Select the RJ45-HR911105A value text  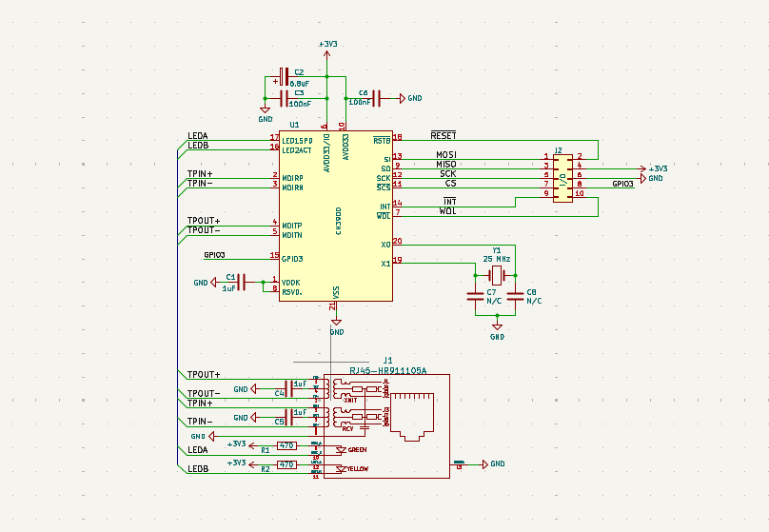pos(387,371)
